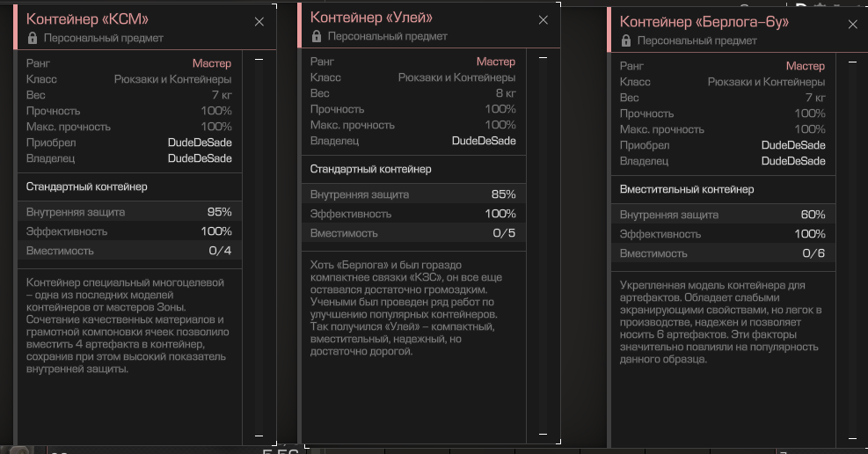The image size is (868, 454).
Task: Click the top scrollbar marker in Улей panel
Action: point(543,57)
